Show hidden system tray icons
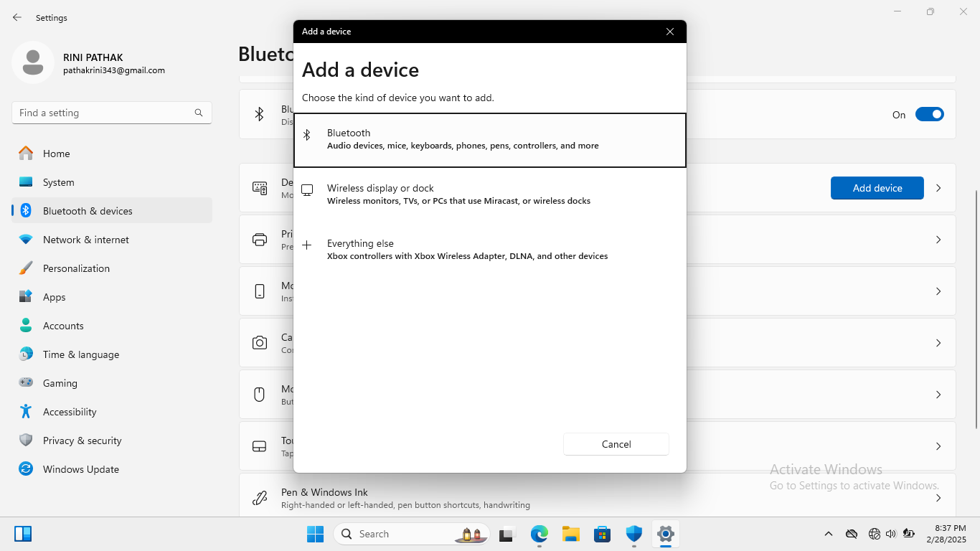The width and height of the screenshot is (980, 551). click(x=829, y=534)
